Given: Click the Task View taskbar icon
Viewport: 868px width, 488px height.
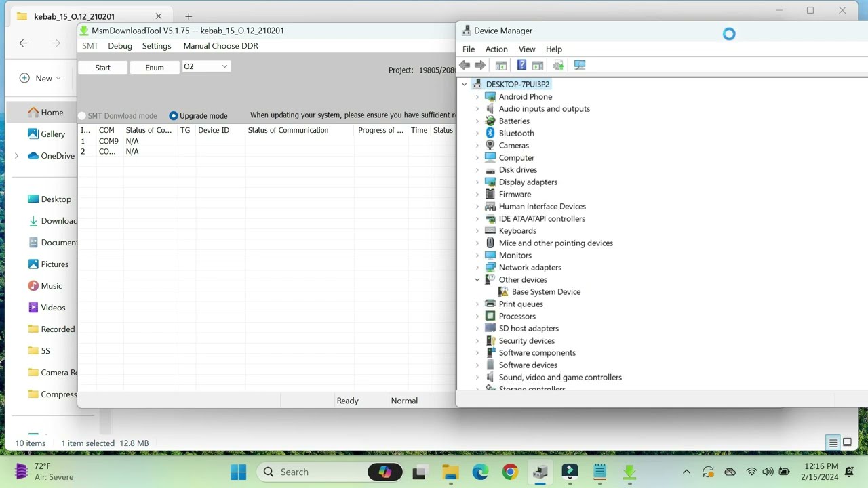Looking at the screenshot, I should [x=420, y=472].
